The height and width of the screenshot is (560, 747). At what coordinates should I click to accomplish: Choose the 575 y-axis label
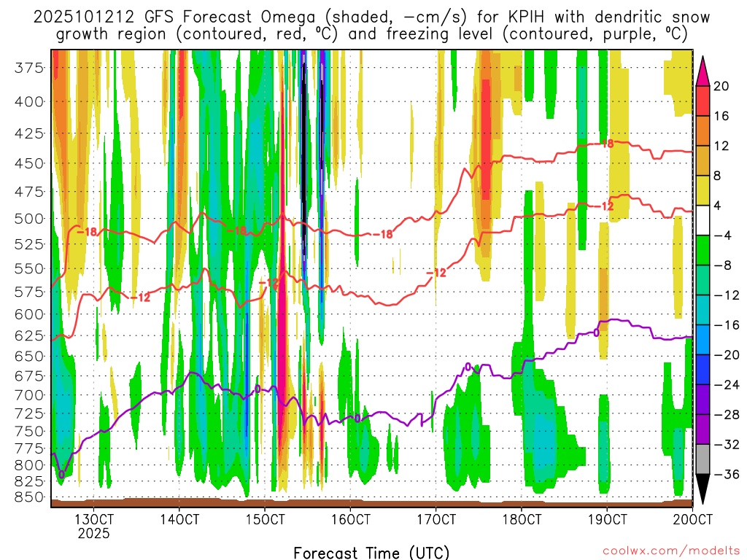pyautogui.click(x=28, y=292)
